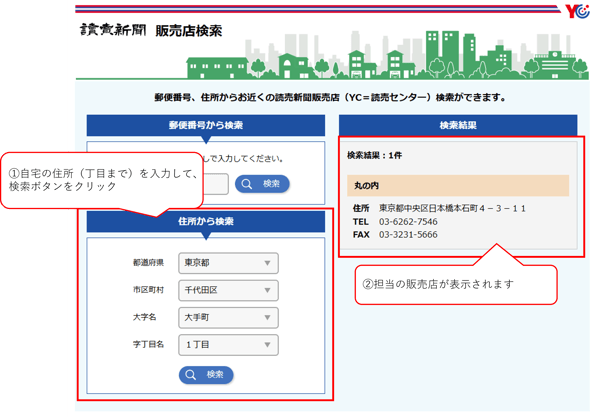Click the 検索結果:1件 count text
This screenshot has width=598, height=417.
coord(374,155)
